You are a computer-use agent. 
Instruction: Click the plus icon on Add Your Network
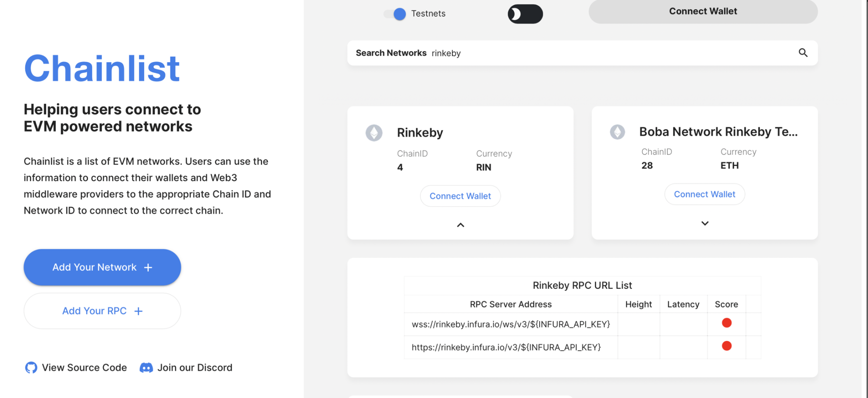click(149, 267)
